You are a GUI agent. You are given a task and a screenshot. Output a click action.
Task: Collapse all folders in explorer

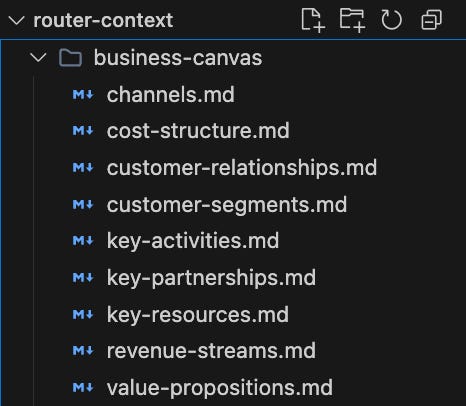432,20
